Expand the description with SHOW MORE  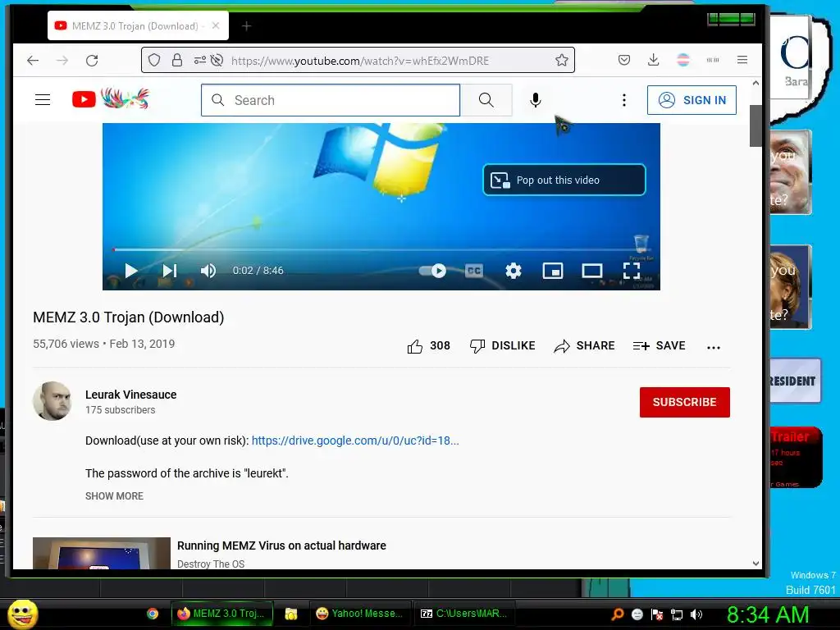[114, 496]
